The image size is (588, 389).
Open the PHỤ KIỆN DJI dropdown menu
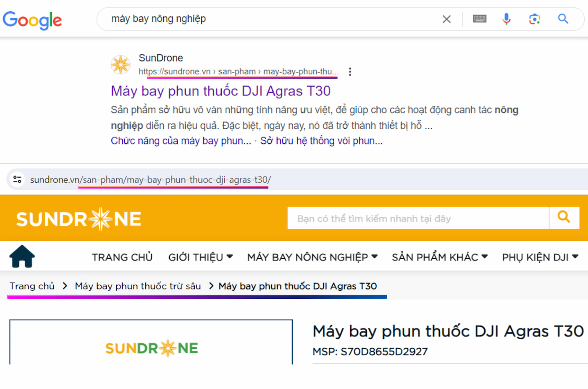point(540,257)
